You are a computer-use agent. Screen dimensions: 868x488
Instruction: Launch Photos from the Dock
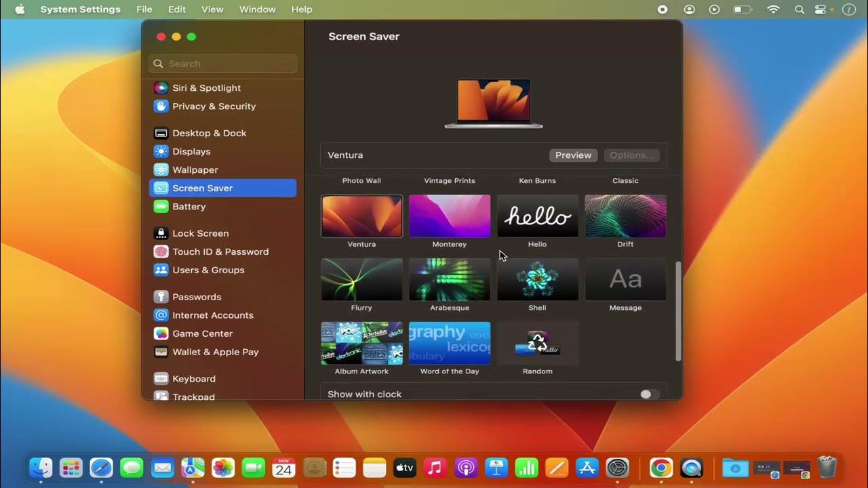pos(223,468)
